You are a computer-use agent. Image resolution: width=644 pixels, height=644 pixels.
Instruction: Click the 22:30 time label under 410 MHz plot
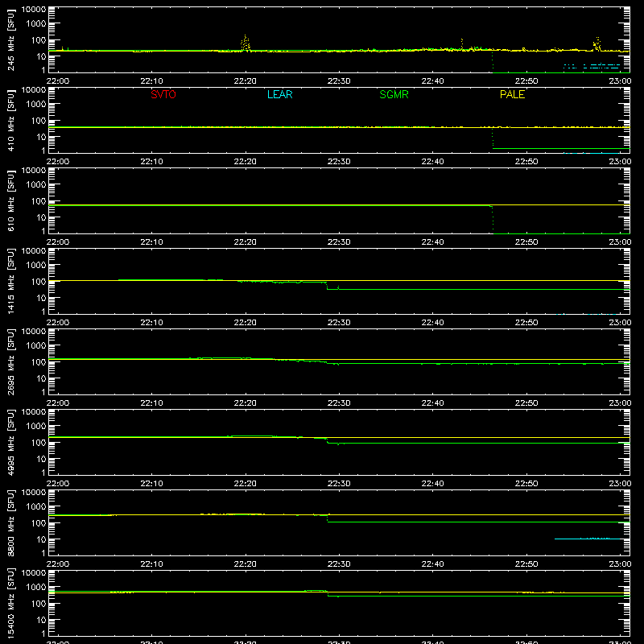(339, 162)
